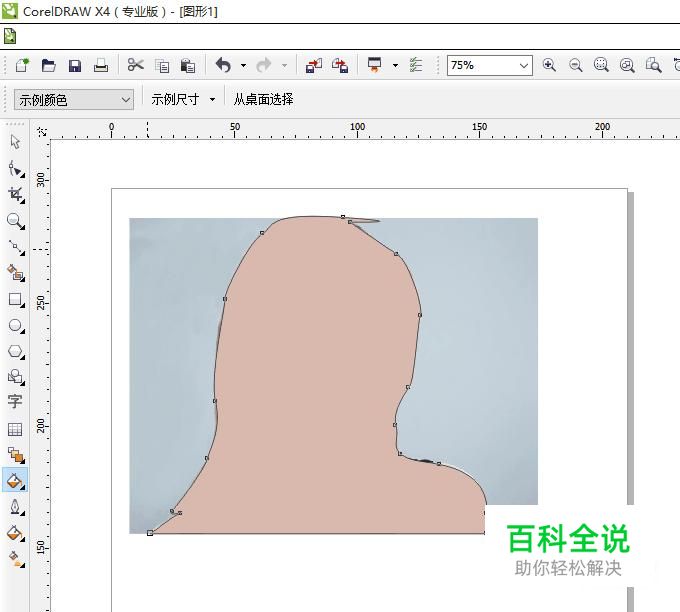Screen dimensions: 680x612
Task: Select the Zoom tool in toolbox
Action: pos(16,221)
